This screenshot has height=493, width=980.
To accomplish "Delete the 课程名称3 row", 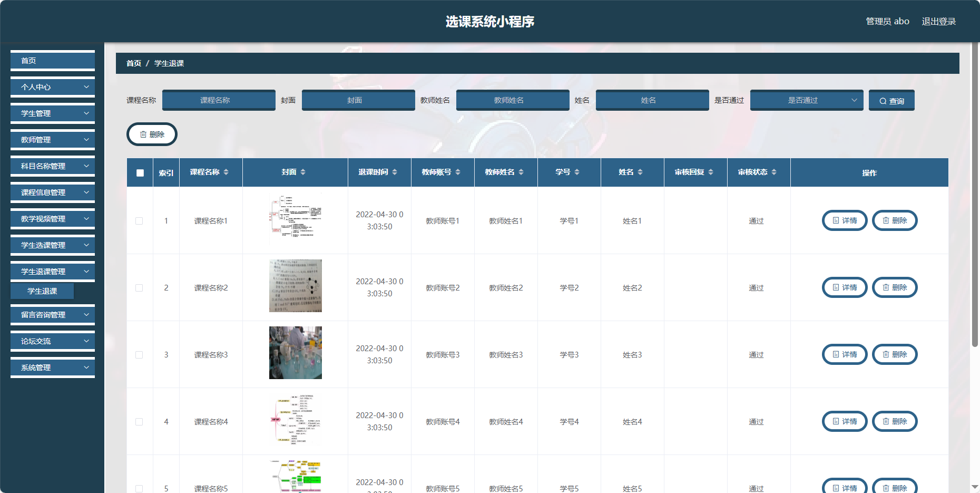I will (895, 354).
